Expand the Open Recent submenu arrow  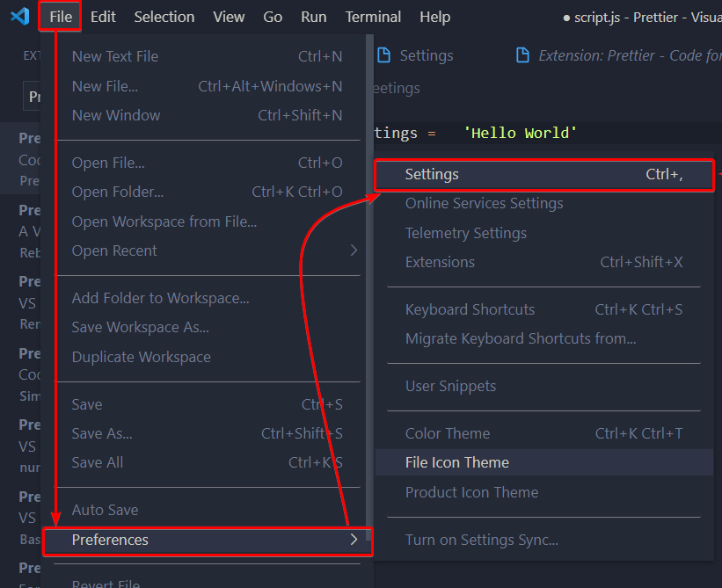354,250
